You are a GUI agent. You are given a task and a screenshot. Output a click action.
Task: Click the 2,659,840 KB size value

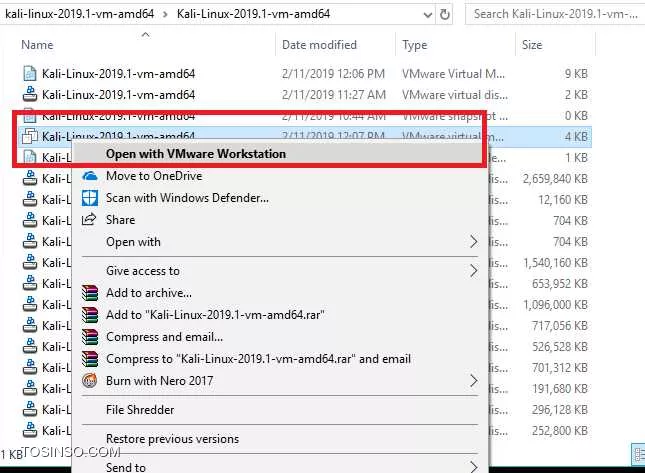[x=555, y=179]
